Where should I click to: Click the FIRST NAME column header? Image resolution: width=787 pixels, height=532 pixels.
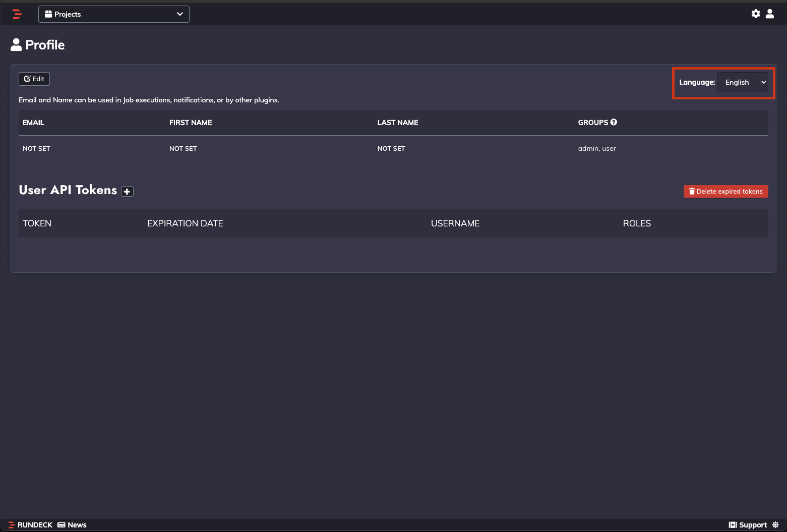[x=191, y=123]
